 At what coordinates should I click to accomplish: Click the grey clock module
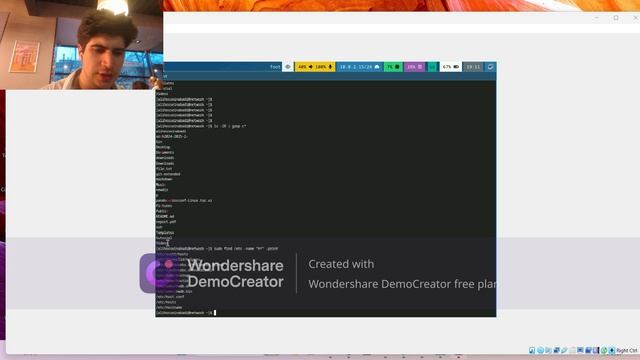click(x=473, y=67)
